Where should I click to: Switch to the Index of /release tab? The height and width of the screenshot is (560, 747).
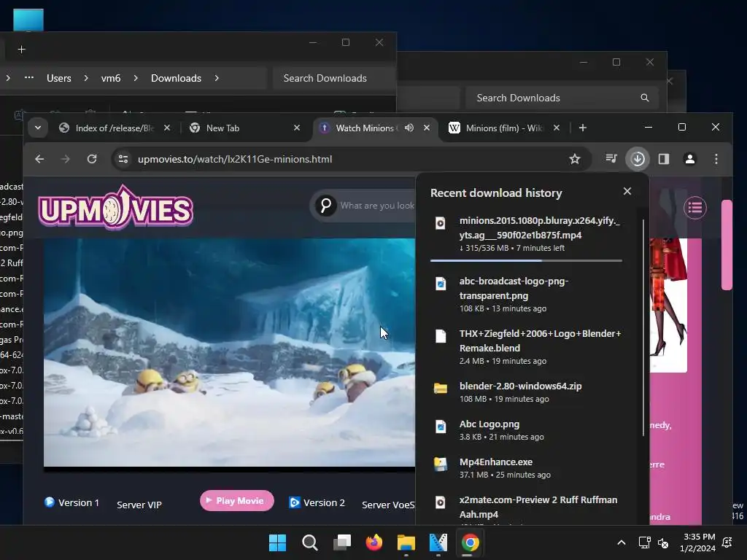114,128
